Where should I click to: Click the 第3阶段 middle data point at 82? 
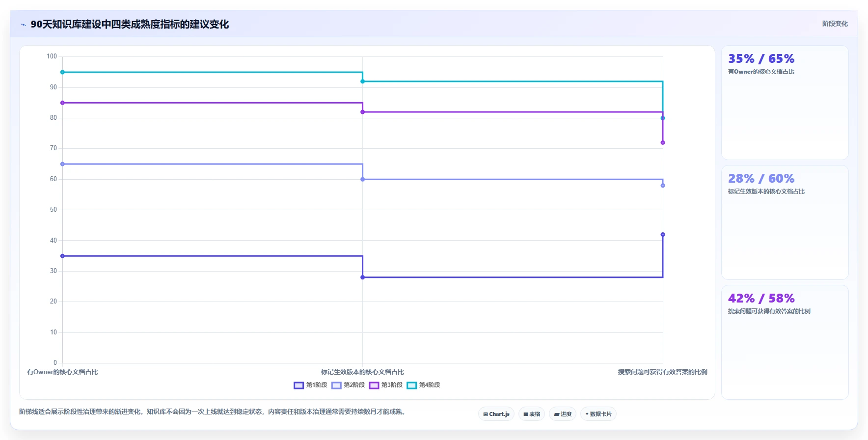(363, 112)
